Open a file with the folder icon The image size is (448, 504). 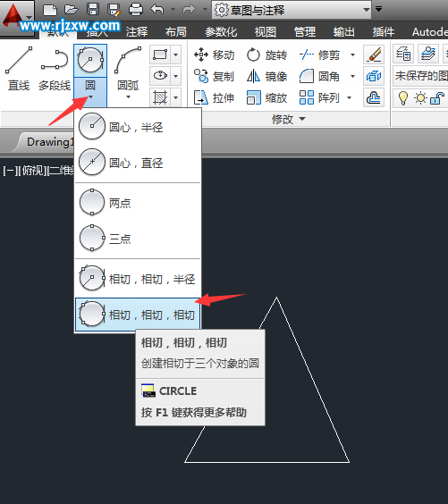click(x=71, y=10)
